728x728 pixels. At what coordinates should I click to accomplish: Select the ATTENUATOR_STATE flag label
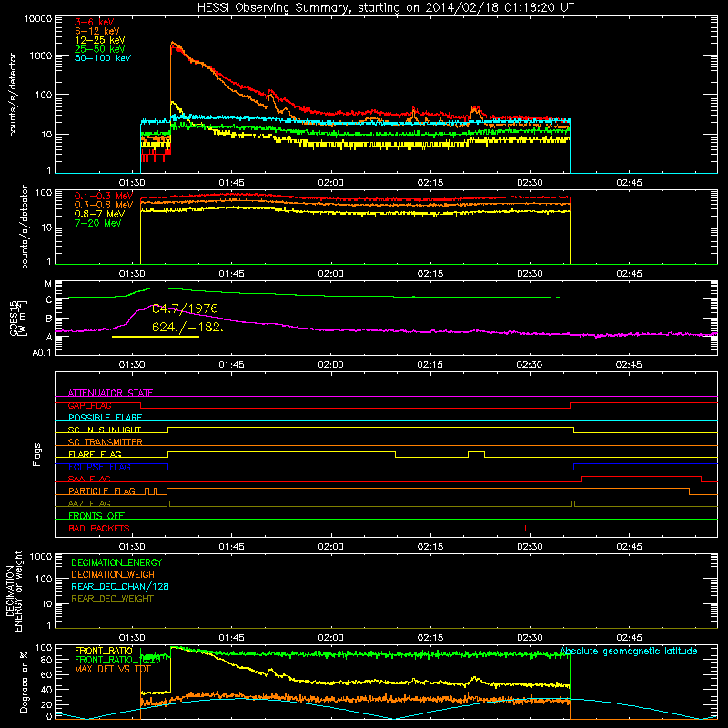(110, 393)
